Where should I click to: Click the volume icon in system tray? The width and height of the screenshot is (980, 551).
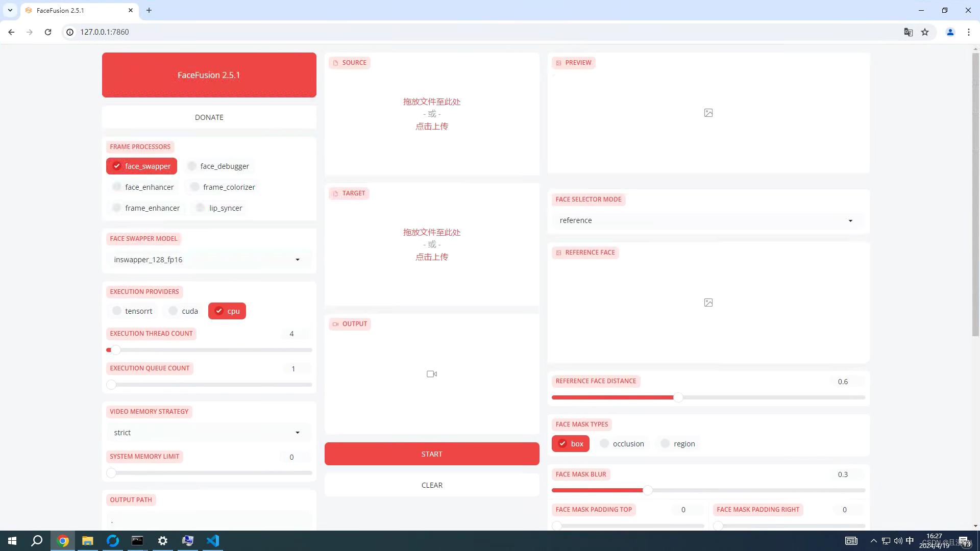coord(898,541)
